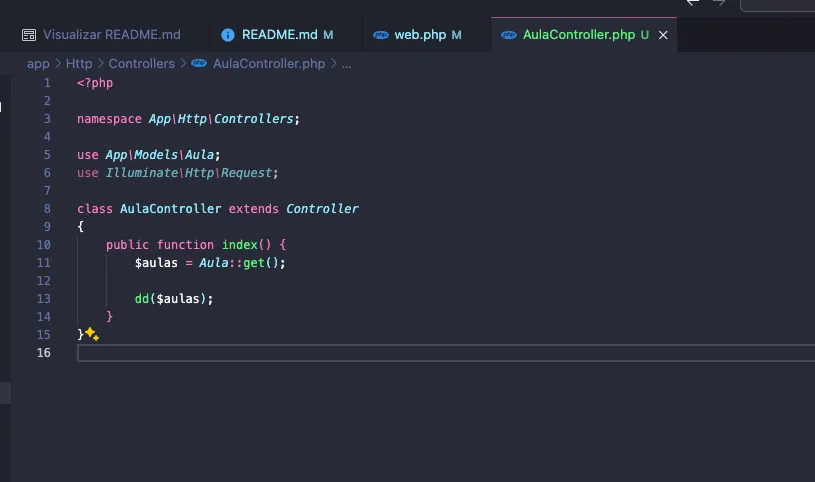Click the go back arrow at top
The width and height of the screenshot is (815, 482).
[x=693, y=3]
